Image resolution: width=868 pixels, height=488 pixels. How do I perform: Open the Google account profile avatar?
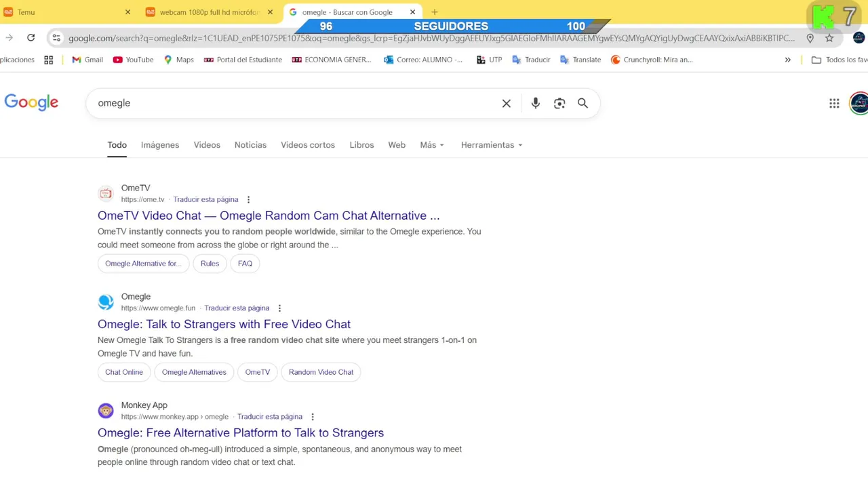pyautogui.click(x=859, y=103)
